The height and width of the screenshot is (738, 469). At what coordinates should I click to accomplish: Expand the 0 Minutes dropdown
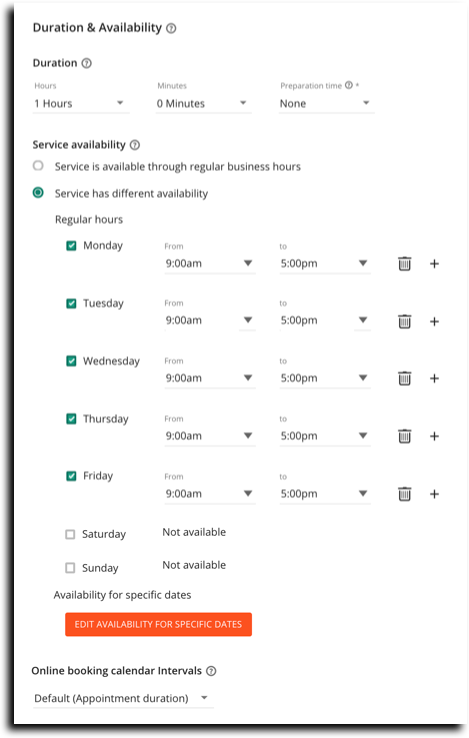coord(203,104)
